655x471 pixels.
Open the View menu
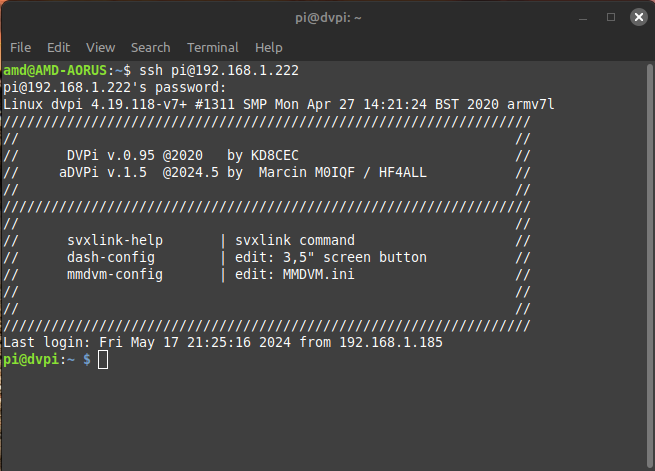[x=101, y=48]
